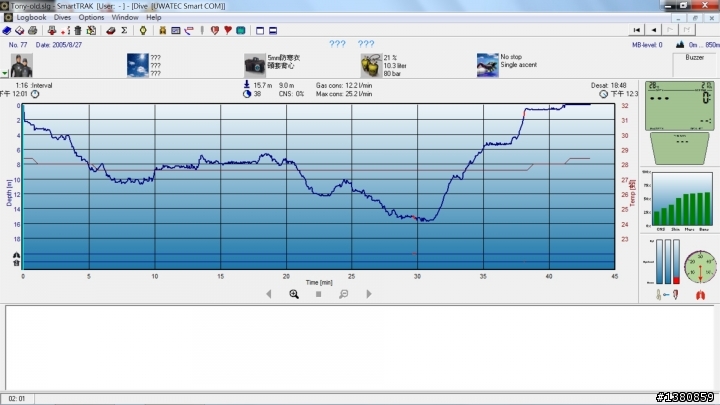This screenshot has height=405, width=720.
Task: Click the yellow diver figure toolbar icon
Action: coord(163,31)
